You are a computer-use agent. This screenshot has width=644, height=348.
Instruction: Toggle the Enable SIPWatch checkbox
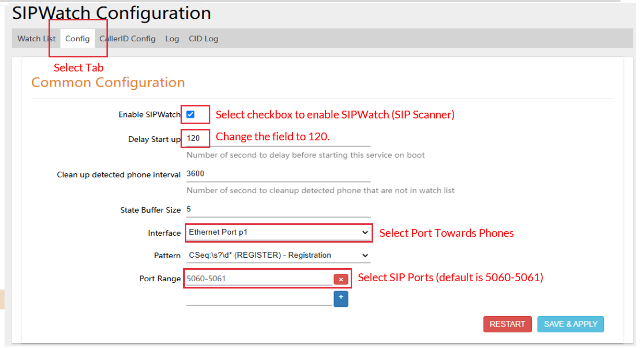(x=190, y=114)
